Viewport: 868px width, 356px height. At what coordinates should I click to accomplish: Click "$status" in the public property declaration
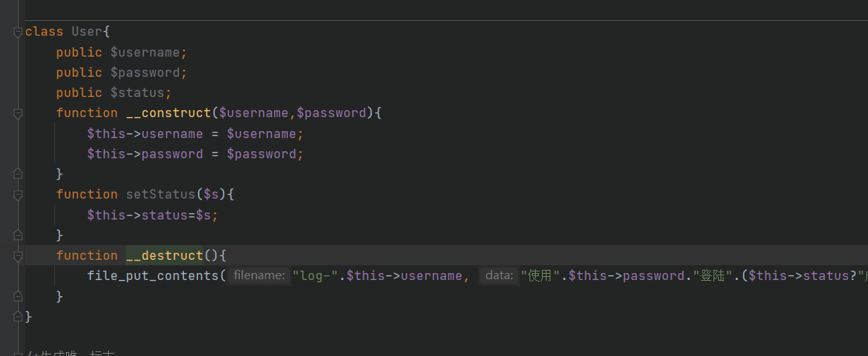coord(137,92)
